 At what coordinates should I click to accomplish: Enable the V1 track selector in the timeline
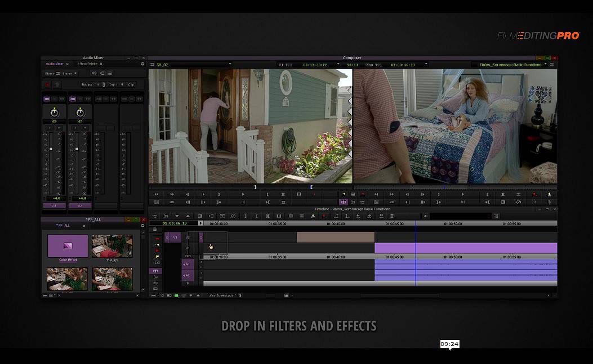point(188,248)
